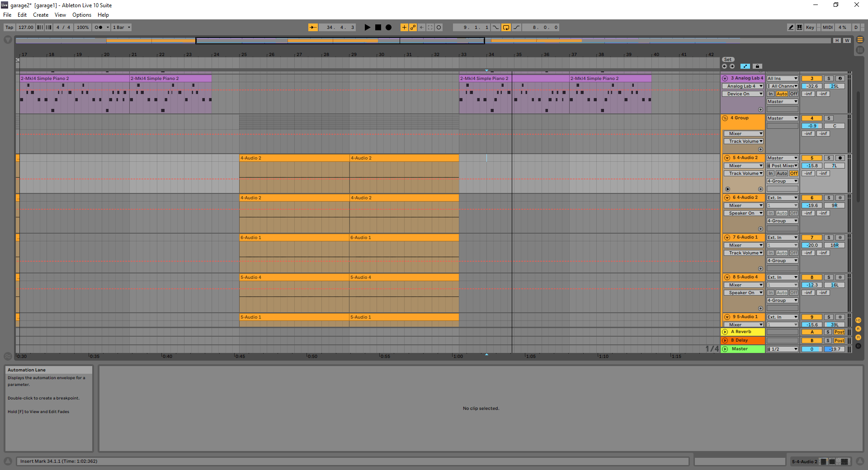Collapse the 3 Analog Lab 4 track header
Viewport: 868px width, 470px height.
pos(725,78)
